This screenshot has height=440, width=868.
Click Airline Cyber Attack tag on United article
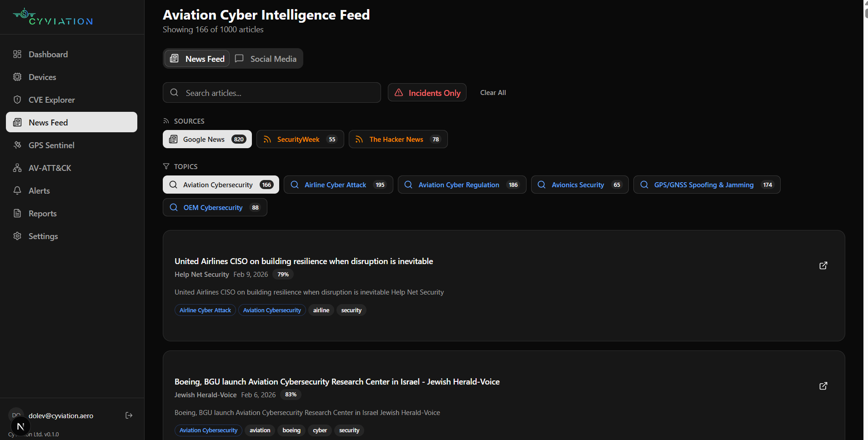point(205,310)
